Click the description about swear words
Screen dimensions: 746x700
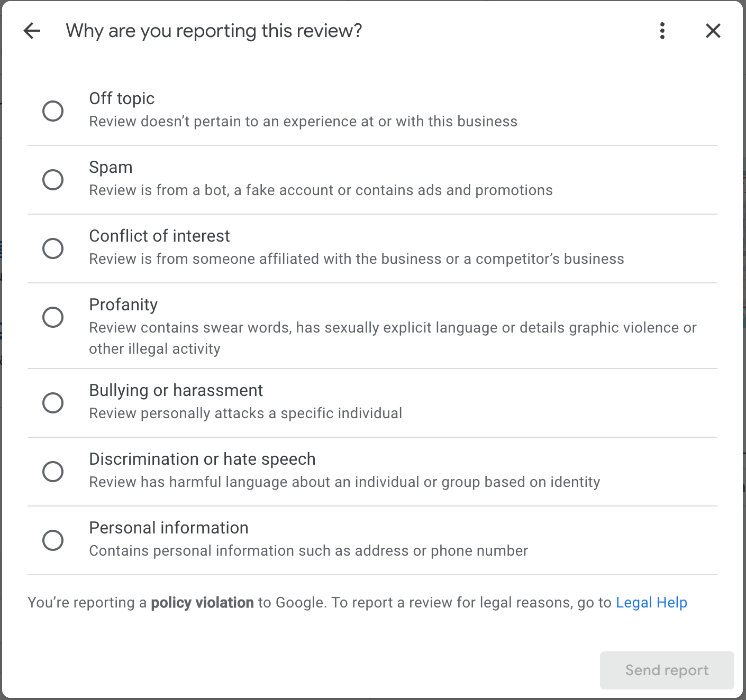pos(392,328)
